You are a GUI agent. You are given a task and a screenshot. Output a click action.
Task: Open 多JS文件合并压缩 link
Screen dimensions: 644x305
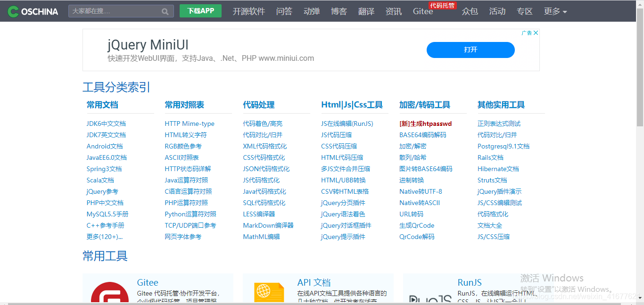click(346, 169)
